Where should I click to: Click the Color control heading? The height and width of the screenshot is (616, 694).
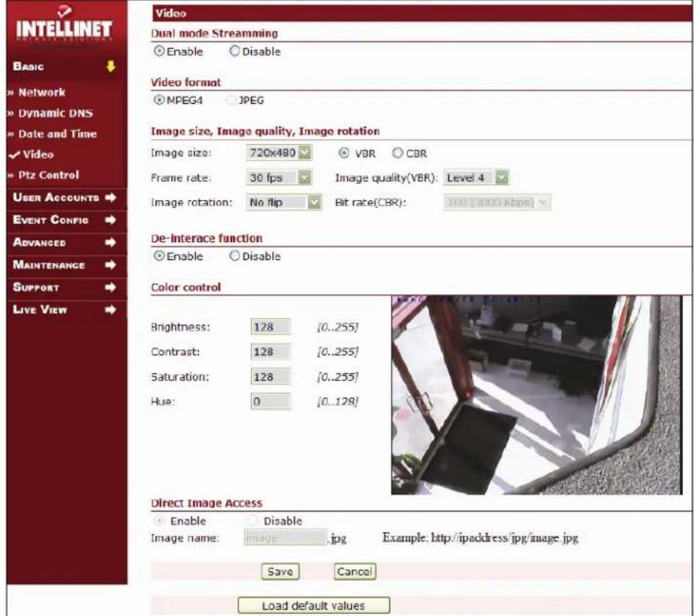click(186, 287)
